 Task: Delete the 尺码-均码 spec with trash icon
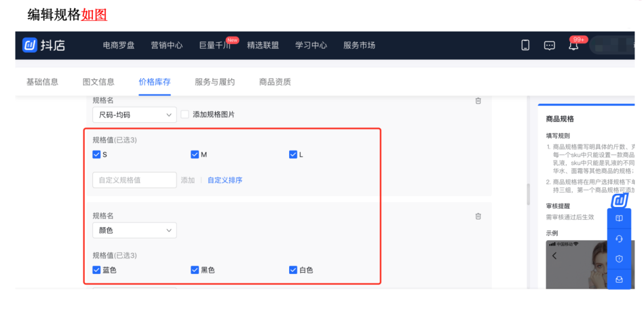[x=478, y=101]
